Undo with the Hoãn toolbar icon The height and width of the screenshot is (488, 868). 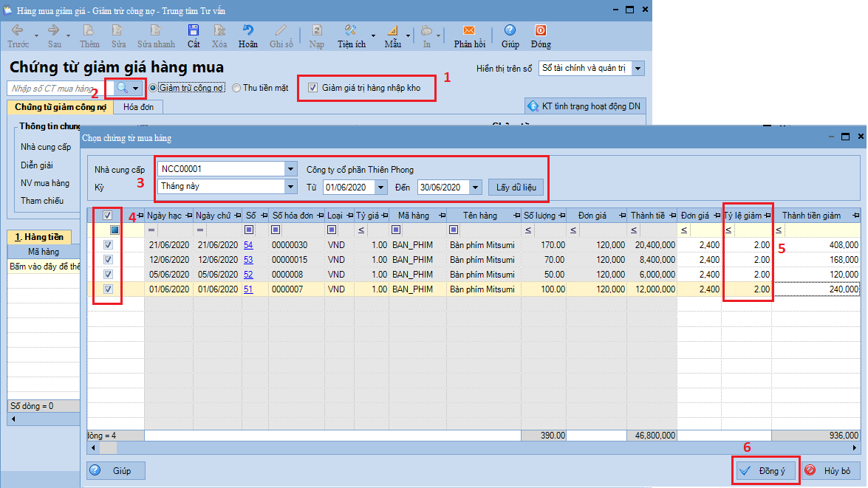coord(248,30)
